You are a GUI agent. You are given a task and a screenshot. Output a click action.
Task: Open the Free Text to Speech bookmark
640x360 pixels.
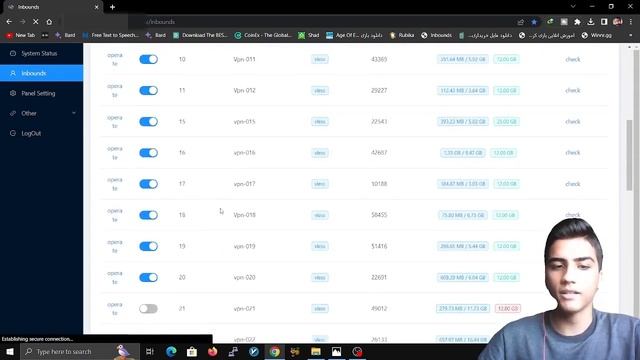111,36
